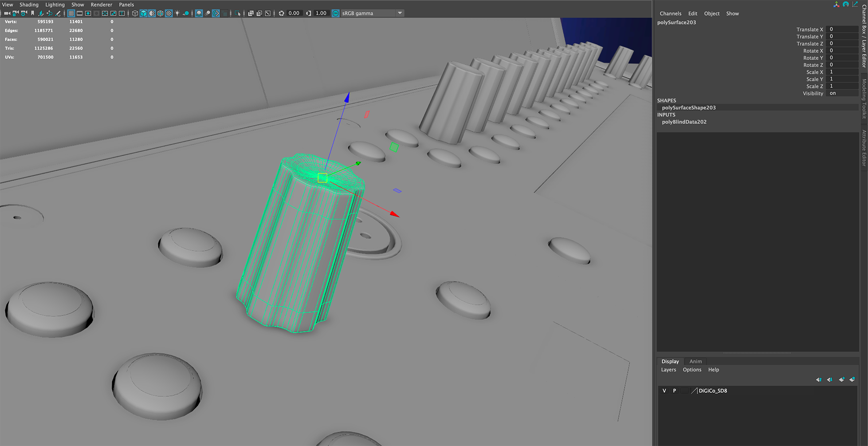
Task: Click the move layer up icon
Action: tap(818, 379)
